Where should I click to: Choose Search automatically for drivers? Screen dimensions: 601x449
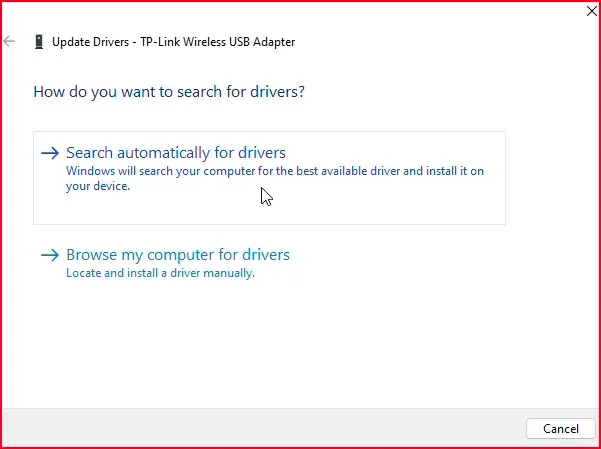click(269, 178)
